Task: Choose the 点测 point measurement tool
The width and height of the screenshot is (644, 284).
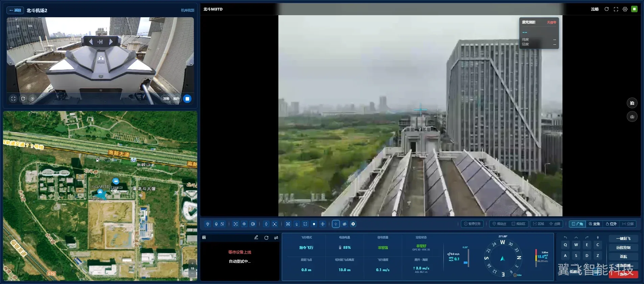Action: 555,224
